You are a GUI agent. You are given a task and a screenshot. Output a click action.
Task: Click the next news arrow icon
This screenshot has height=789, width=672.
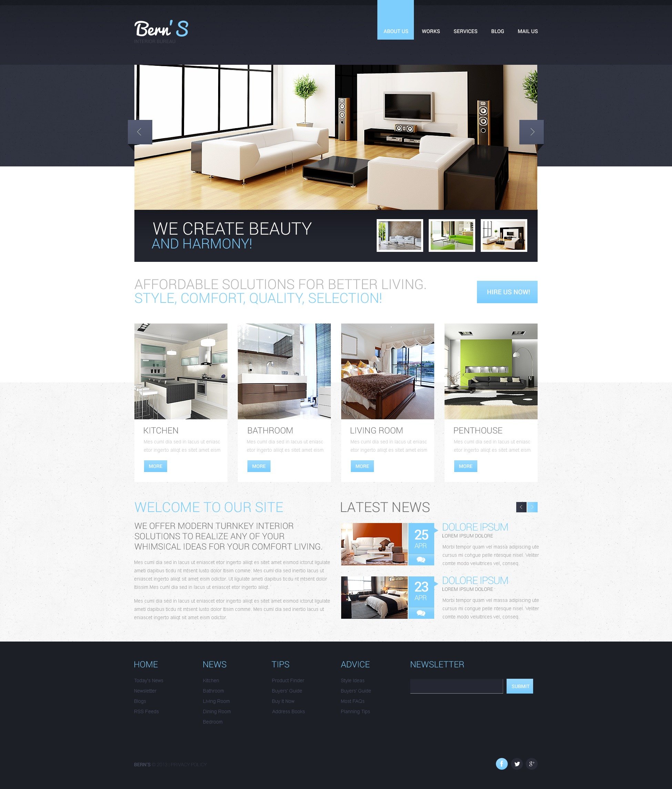(533, 504)
